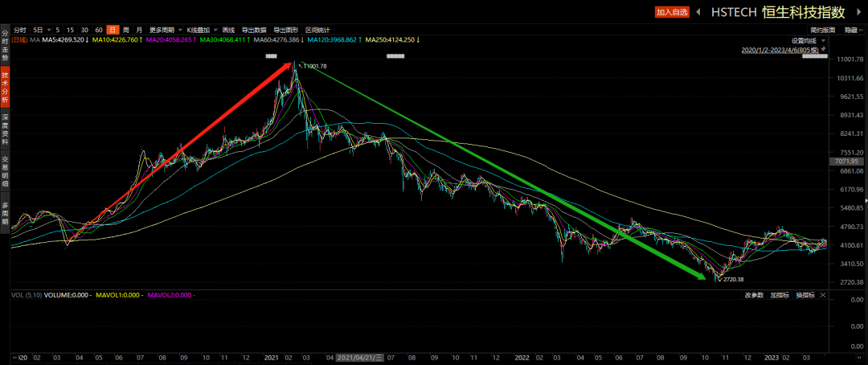Select the 5-minute period button
Screen dimensions: 868x365
tap(58, 30)
